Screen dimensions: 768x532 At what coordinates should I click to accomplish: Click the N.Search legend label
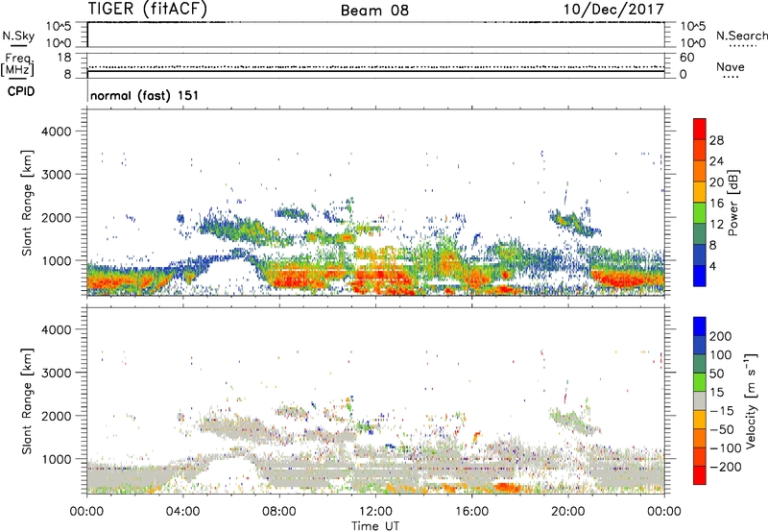point(741,36)
